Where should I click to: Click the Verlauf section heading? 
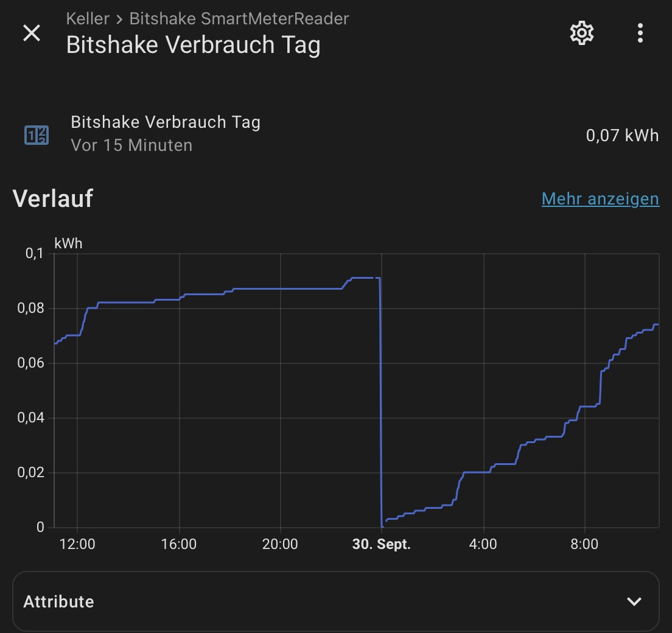point(53,198)
